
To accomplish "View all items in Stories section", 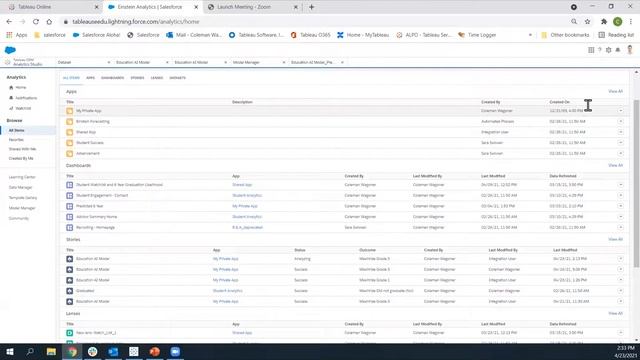I will coord(616,239).
